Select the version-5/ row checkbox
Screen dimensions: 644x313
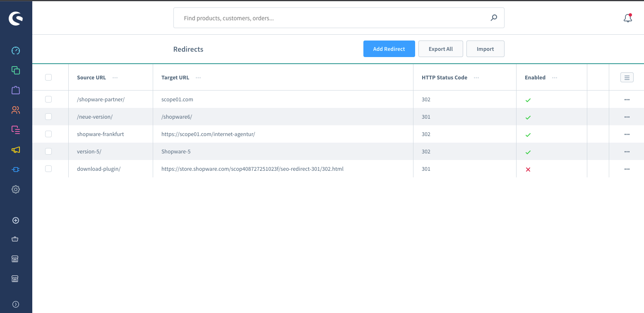(x=48, y=151)
